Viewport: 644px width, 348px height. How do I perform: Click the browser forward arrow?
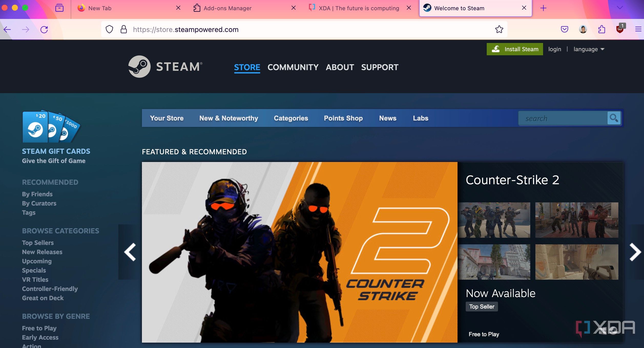[26, 30]
